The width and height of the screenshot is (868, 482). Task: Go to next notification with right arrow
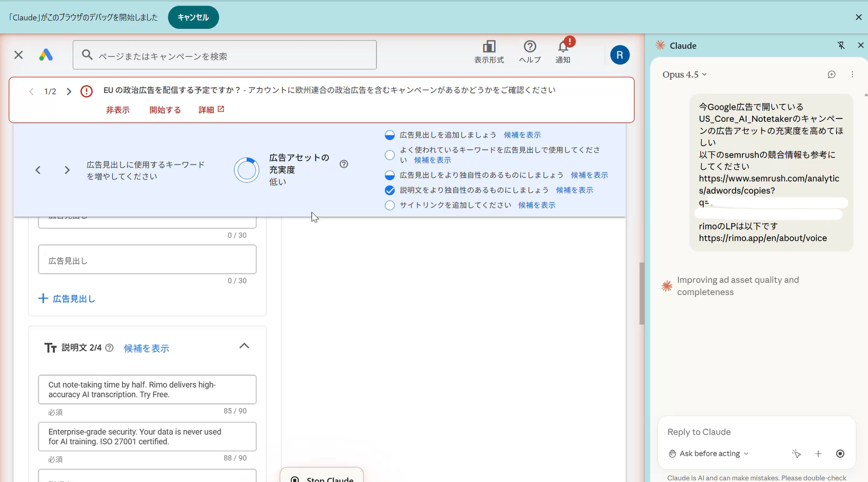tap(69, 92)
